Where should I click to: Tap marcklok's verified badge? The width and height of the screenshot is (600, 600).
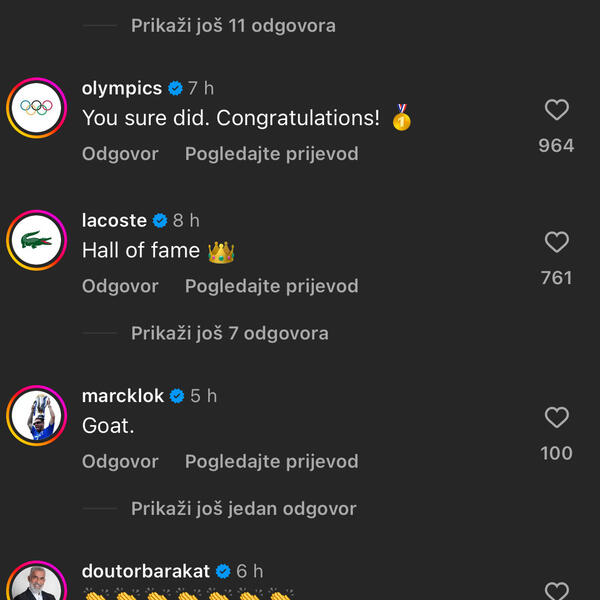(177, 396)
